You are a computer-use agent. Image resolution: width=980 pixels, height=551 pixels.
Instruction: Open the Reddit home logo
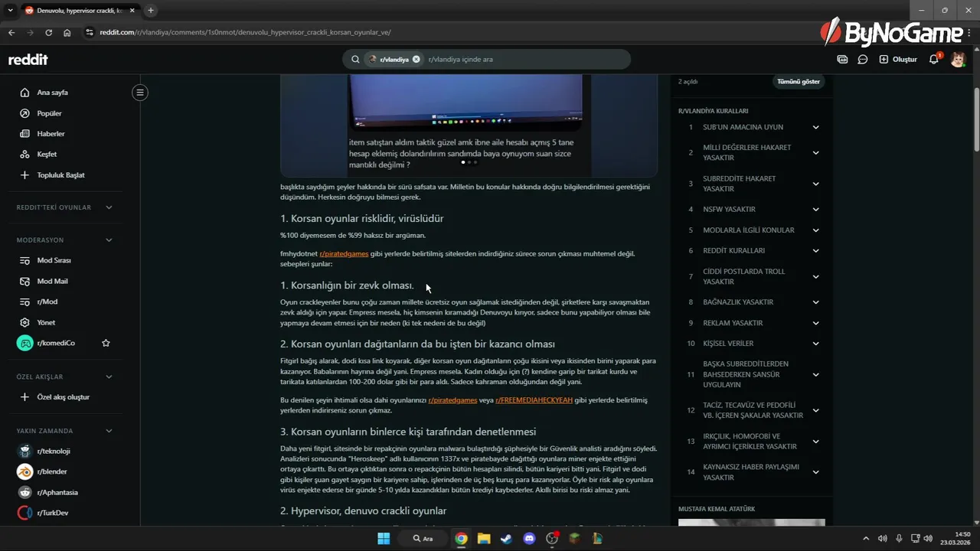28,60
